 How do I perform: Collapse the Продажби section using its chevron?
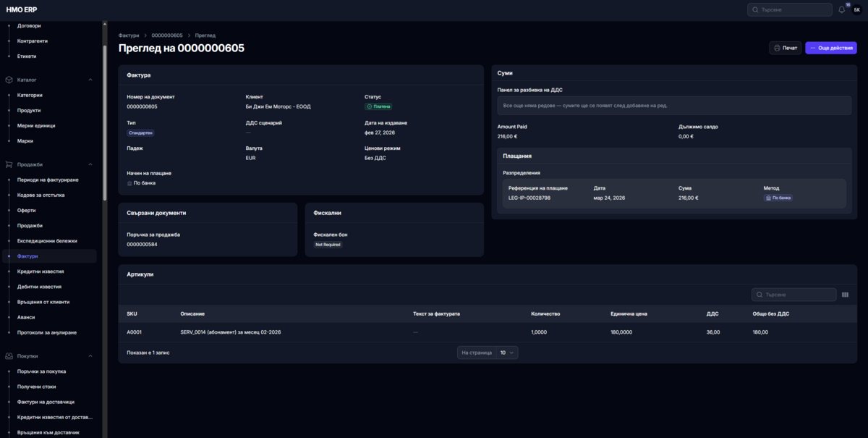(90, 164)
